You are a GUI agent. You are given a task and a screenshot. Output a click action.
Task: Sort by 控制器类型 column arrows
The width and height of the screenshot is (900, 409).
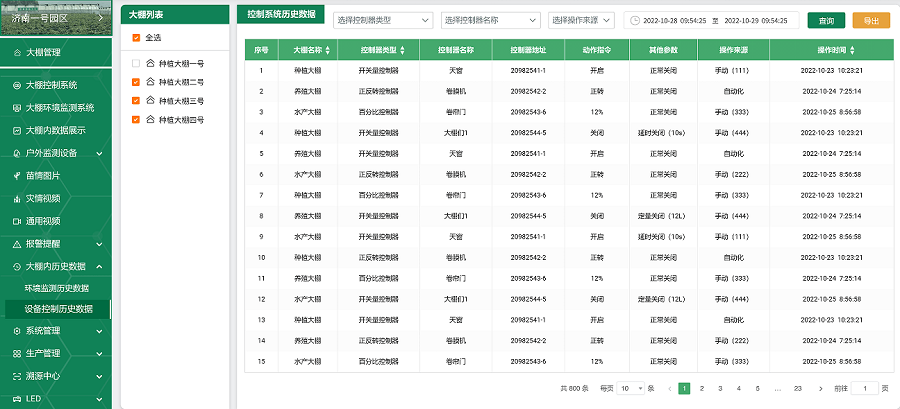(402, 50)
